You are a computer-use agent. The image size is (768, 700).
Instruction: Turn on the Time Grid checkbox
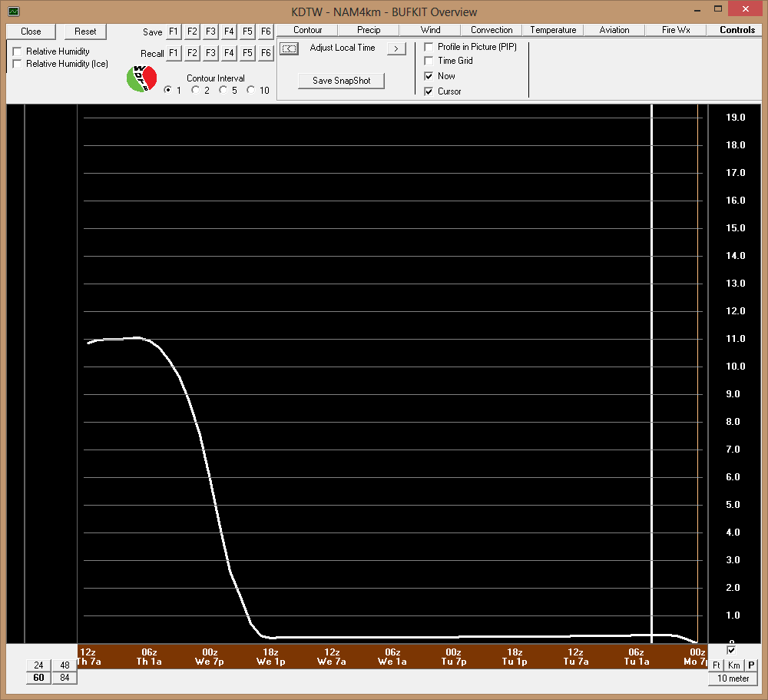pos(429,61)
